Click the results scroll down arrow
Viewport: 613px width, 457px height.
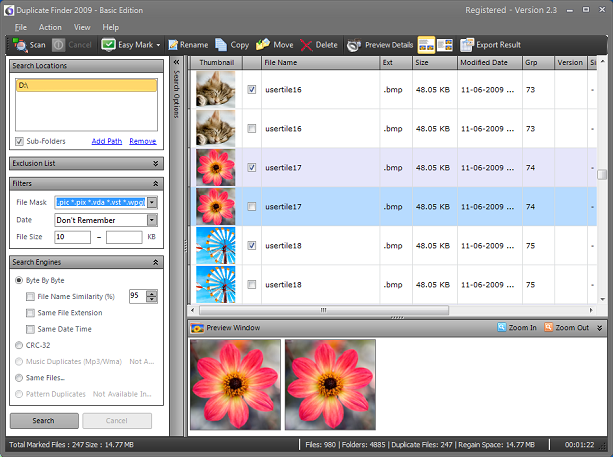[602, 299]
